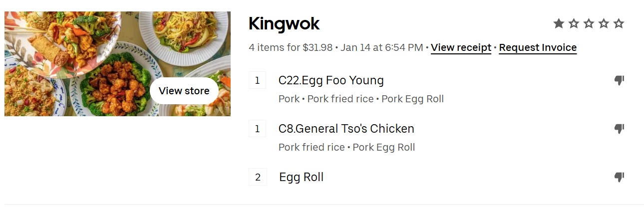Dislike the General Tso's Chicken item
Image resolution: width=644 pixels, height=207 pixels.
619,129
